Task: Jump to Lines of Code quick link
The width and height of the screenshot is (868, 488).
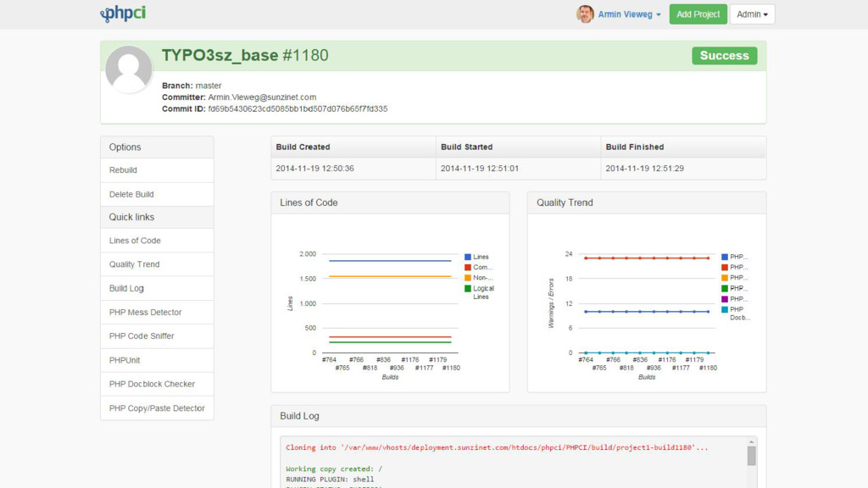Action: click(x=157, y=241)
